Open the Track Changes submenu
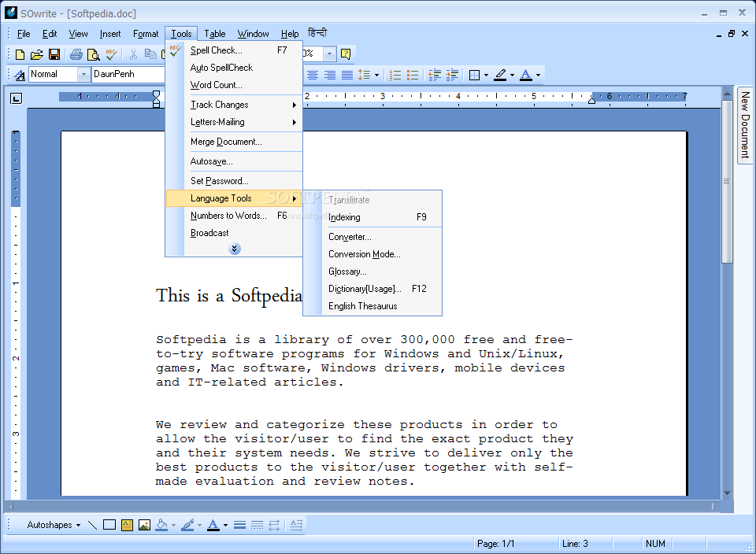This screenshot has height=554, width=756. pos(235,105)
